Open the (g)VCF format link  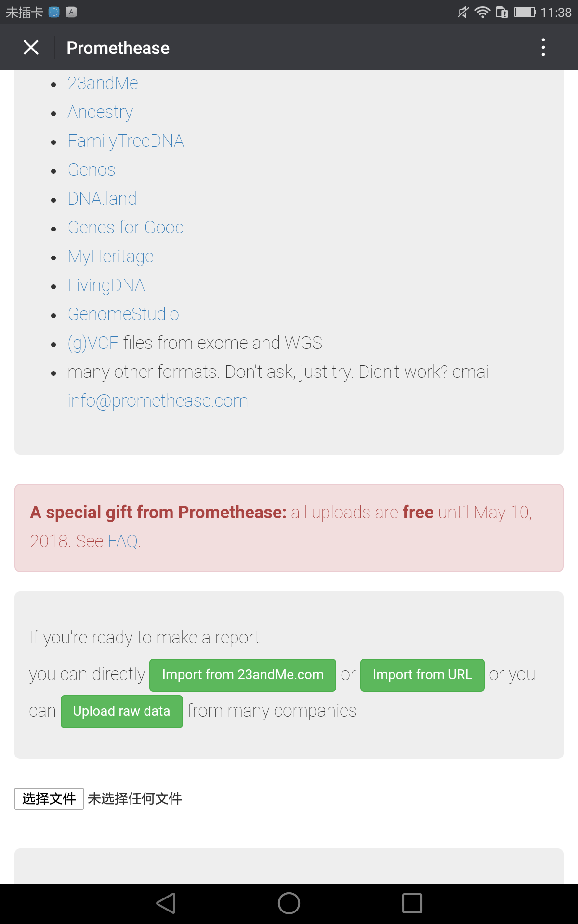click(x=93, y=343)
